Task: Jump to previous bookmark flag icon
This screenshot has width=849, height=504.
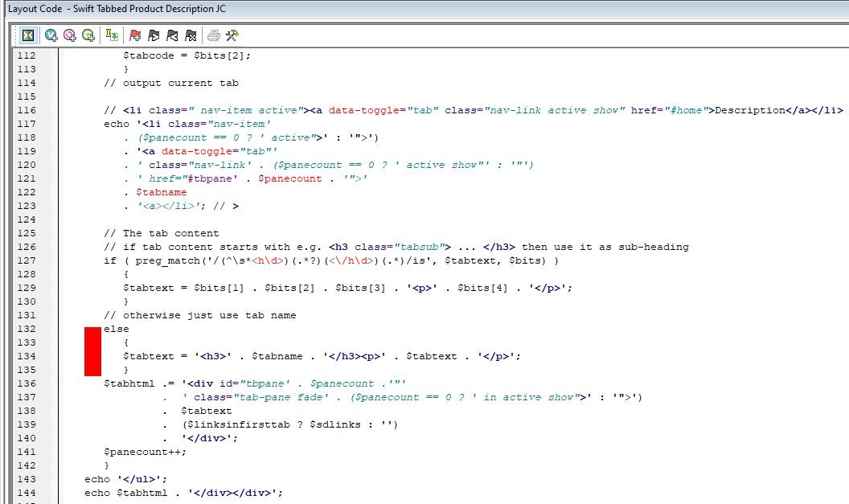Action: point(172,35)
